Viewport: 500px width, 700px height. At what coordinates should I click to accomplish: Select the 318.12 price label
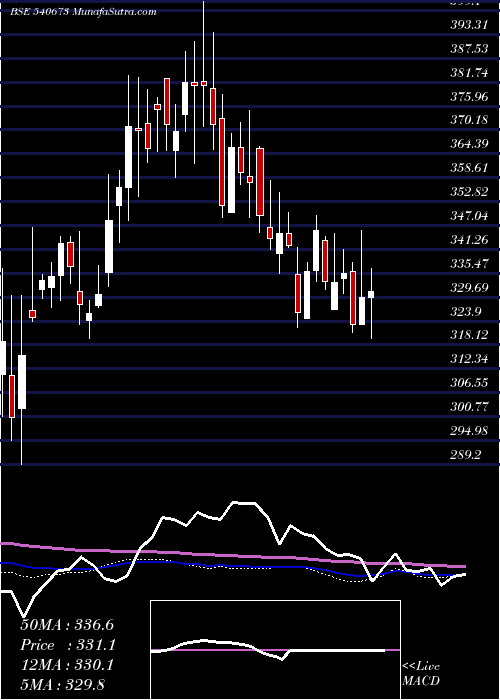(469, 335)
